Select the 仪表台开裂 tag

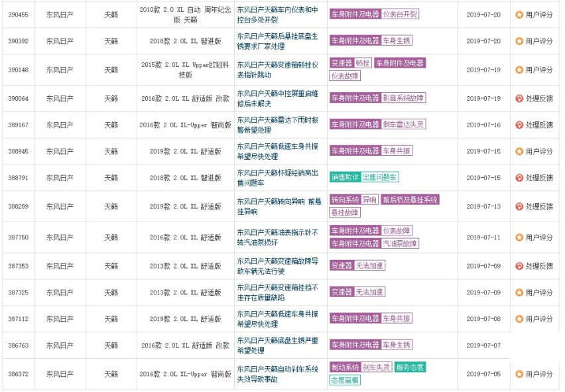(x=400, y=14)
